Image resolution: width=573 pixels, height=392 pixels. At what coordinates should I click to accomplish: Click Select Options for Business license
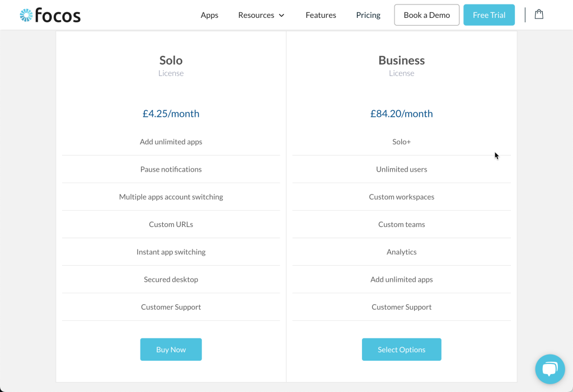coord(401,350)
